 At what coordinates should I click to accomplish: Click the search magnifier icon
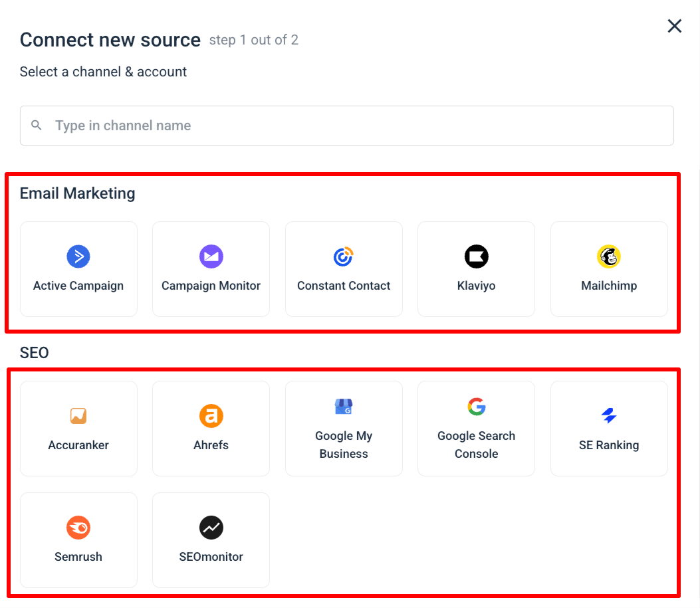pyautogui.click(x=36, y=125)
